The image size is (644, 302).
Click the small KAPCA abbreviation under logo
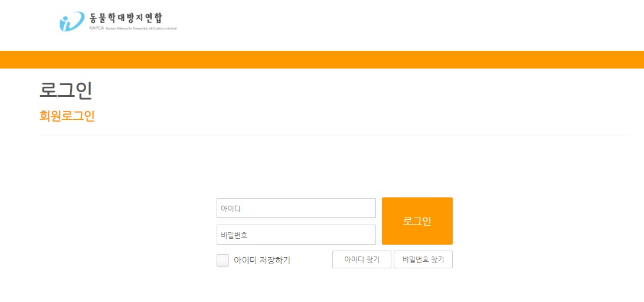[96, 28]
